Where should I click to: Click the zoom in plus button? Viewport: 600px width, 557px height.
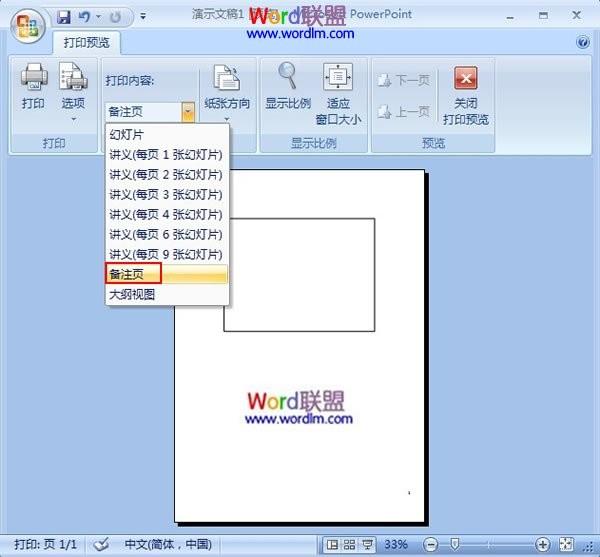pyautogui.click(x=542, y=544)
